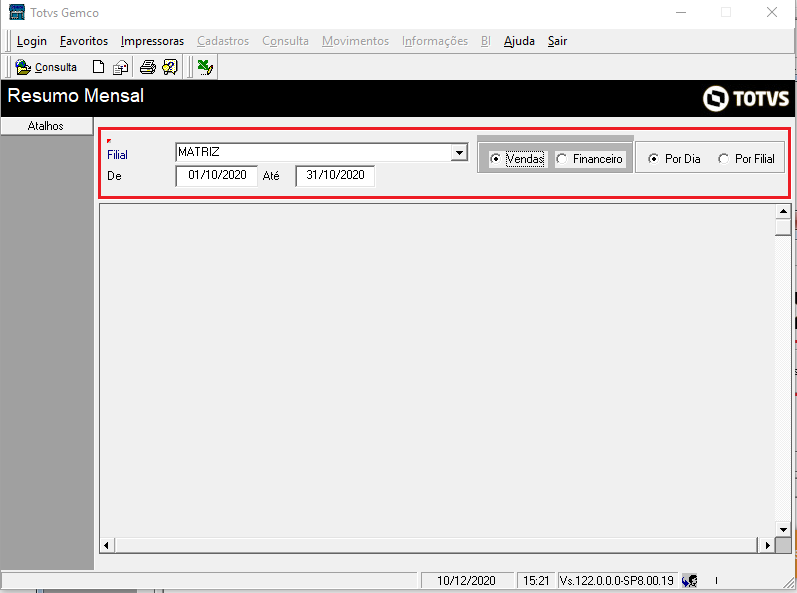Open the Login menu
The width and height of the screenshot is (797, 593).
pyautogui.click(x=32, y=41)
